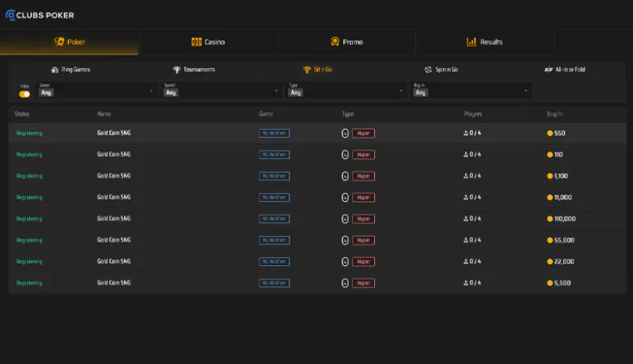Open the Type filter dropdown
633x364 pixels.
pos(345,92)
